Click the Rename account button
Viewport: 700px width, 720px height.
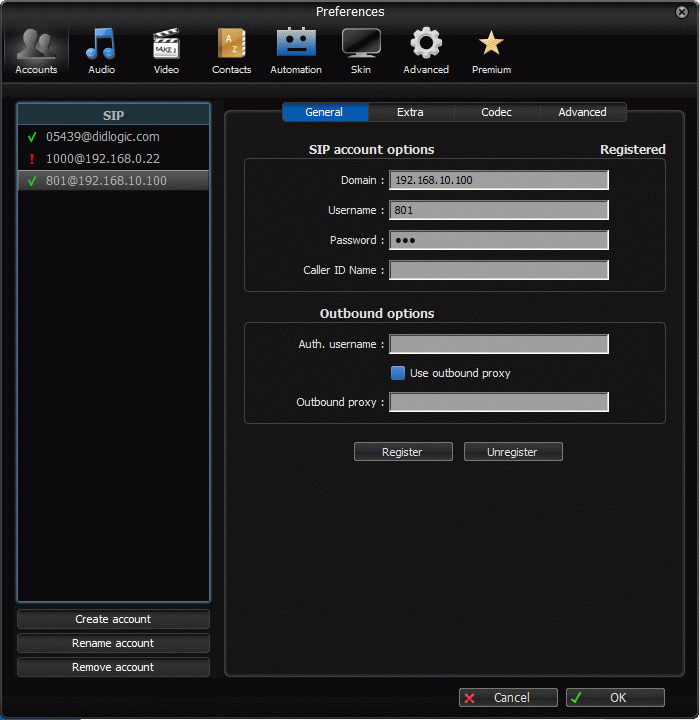[x=113, y=643]
